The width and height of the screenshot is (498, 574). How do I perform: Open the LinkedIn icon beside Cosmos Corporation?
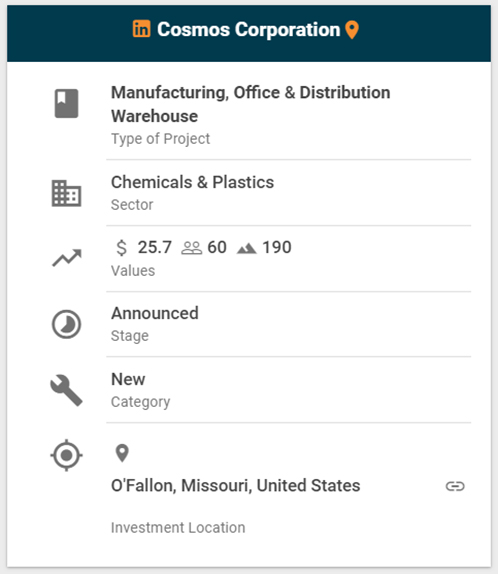(x=141, y=29)
